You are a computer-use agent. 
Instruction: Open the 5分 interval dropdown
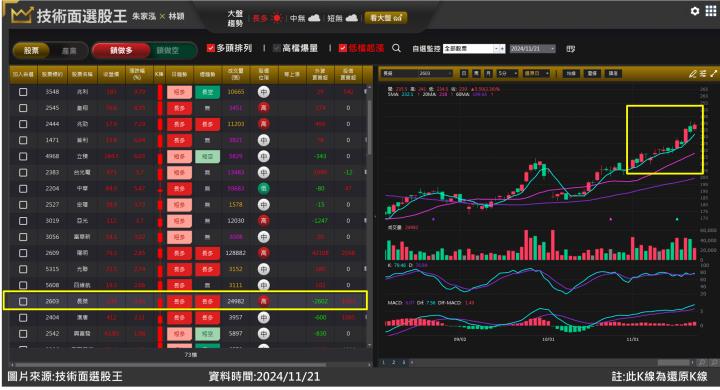point(507,73)
